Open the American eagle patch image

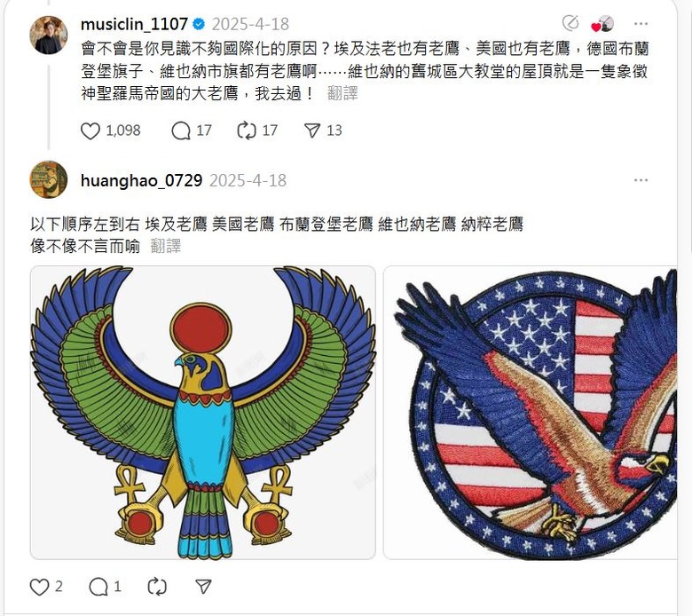coord(530,413)
